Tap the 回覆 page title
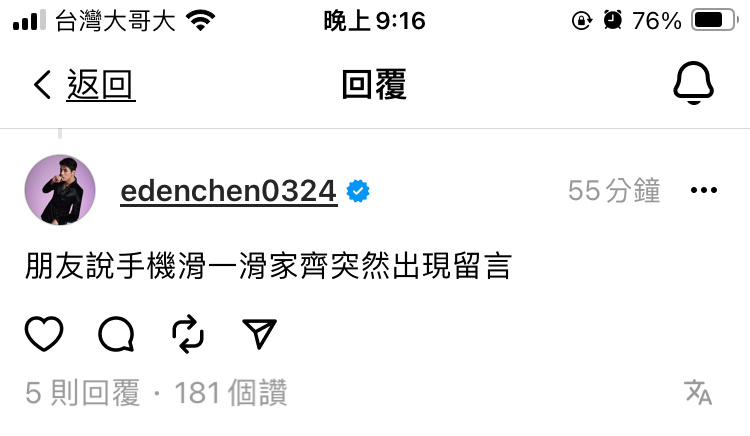The width and height of the screenshot is (750, 436). [x=374, y=84]
